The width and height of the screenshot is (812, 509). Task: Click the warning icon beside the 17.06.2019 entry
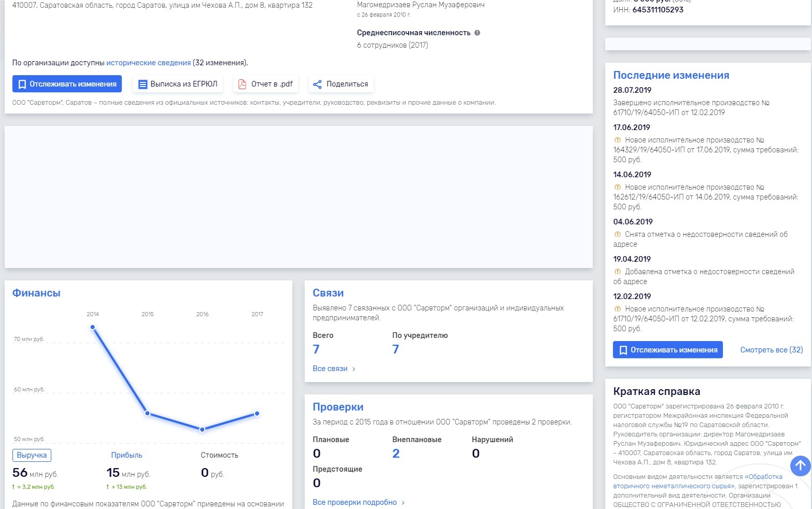point(617,140)
